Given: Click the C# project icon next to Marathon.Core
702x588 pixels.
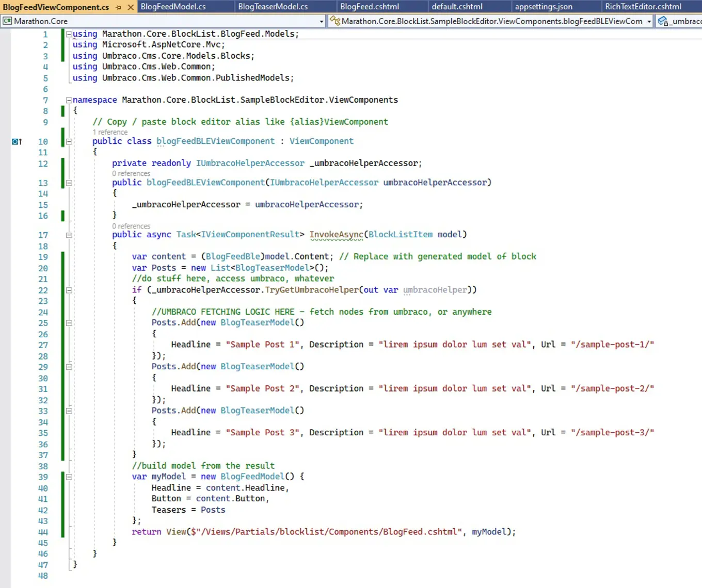Looking at the screenshot, I should (x=7, y=21).
